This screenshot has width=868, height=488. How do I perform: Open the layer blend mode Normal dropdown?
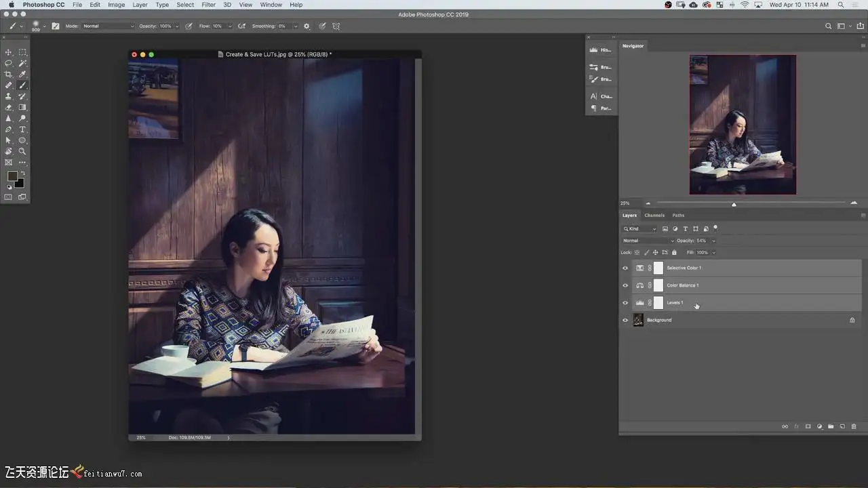pos(648,241)
